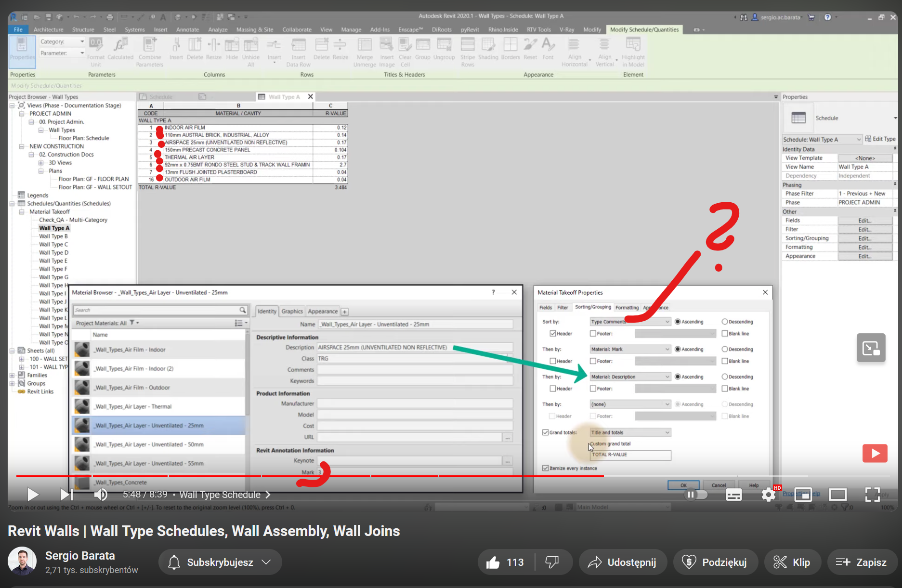
Task: Select Descending radio for Sort by row
Action: point(724,322)
